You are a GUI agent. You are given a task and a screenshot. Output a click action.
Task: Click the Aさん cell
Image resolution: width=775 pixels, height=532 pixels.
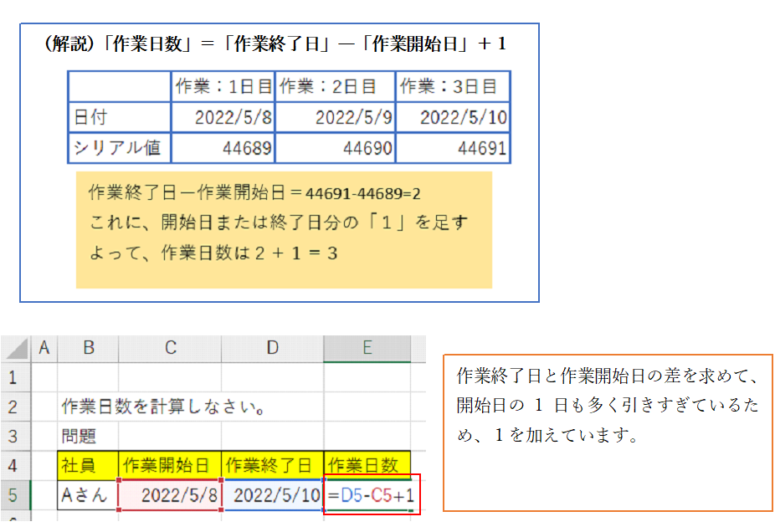click(88, 494)
